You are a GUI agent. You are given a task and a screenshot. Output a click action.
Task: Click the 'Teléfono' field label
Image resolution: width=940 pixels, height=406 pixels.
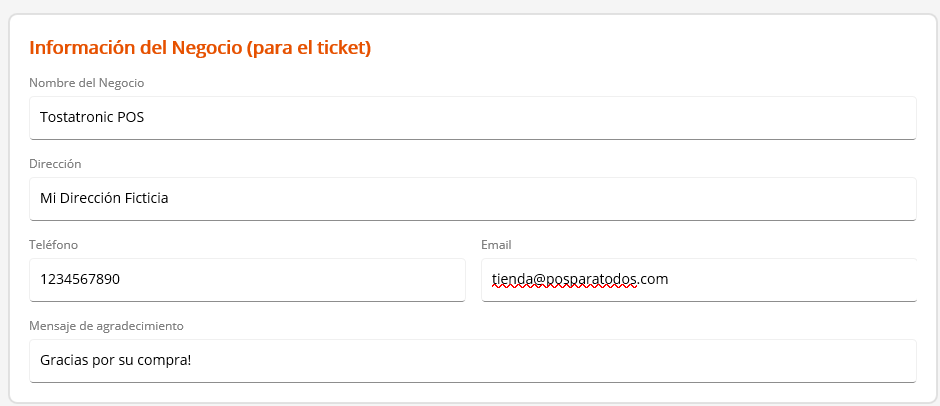point(53,244)
